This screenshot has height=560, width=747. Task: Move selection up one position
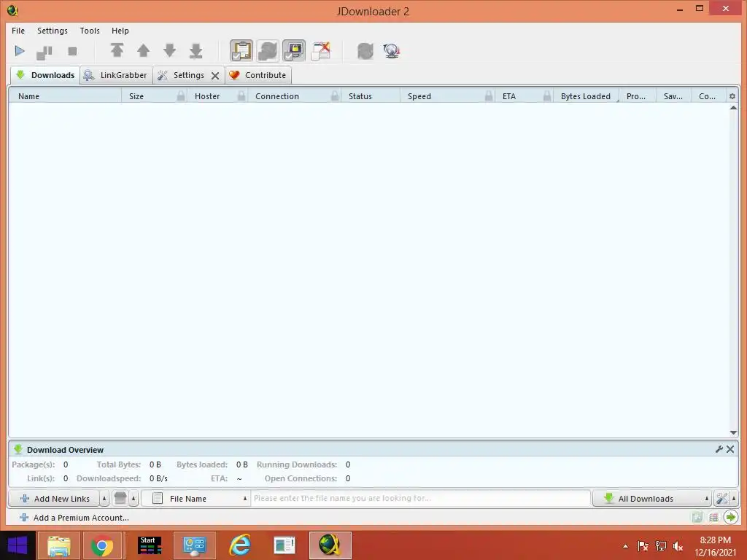144,50
